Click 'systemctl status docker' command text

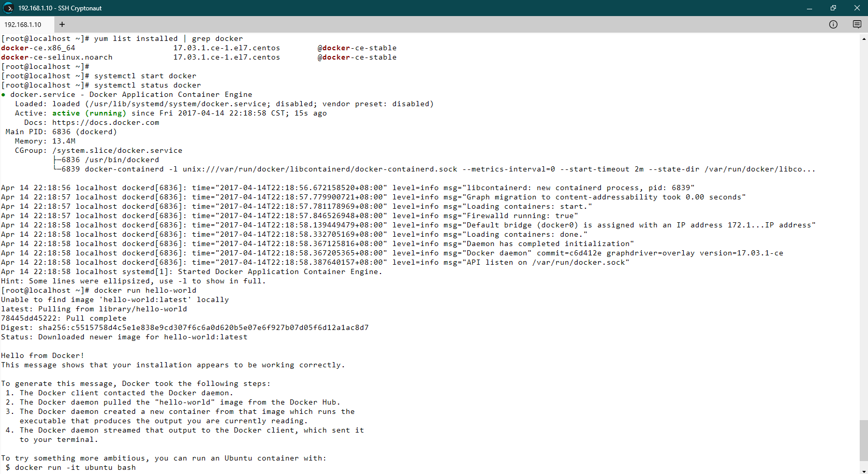tap(148, 85)
